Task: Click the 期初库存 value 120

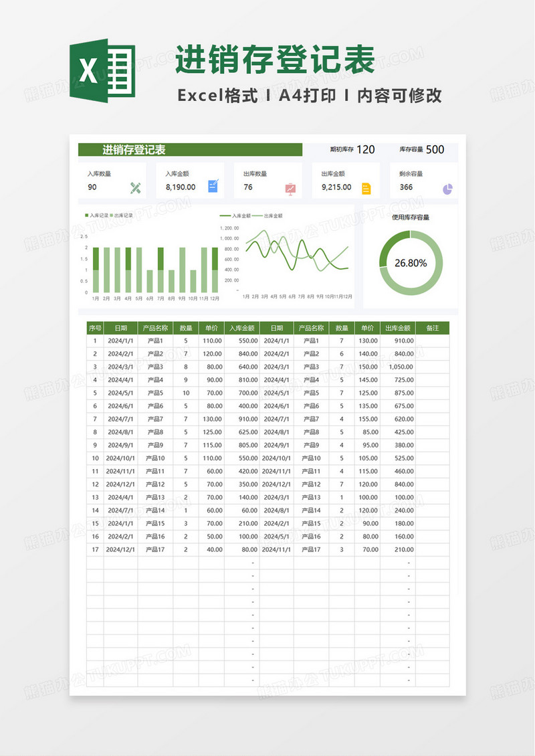Action: coord(366,149)
